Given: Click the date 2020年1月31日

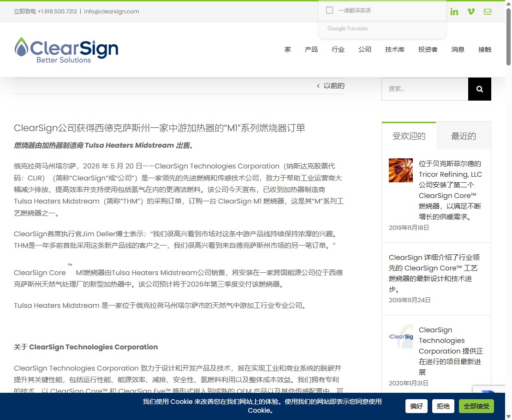Looking at the screenshot, I should [x=408, y=383].
